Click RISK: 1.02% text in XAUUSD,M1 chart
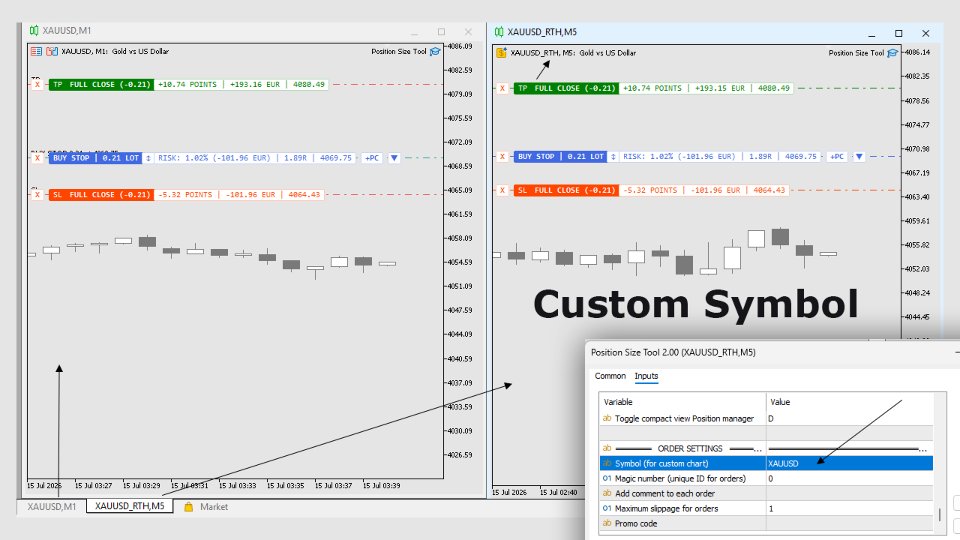Viewport: 960px width, 540px height. click(x=183, y=158)
